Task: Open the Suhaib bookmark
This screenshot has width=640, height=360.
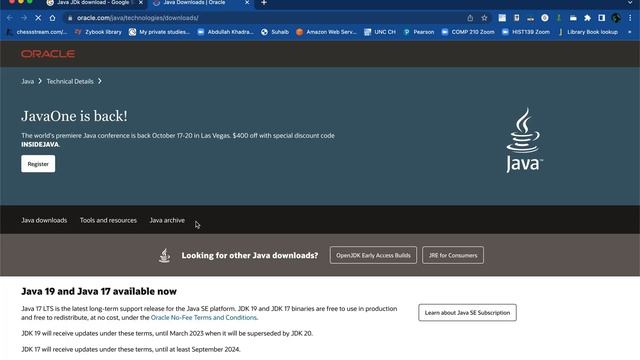Action: tap(275, 32)
